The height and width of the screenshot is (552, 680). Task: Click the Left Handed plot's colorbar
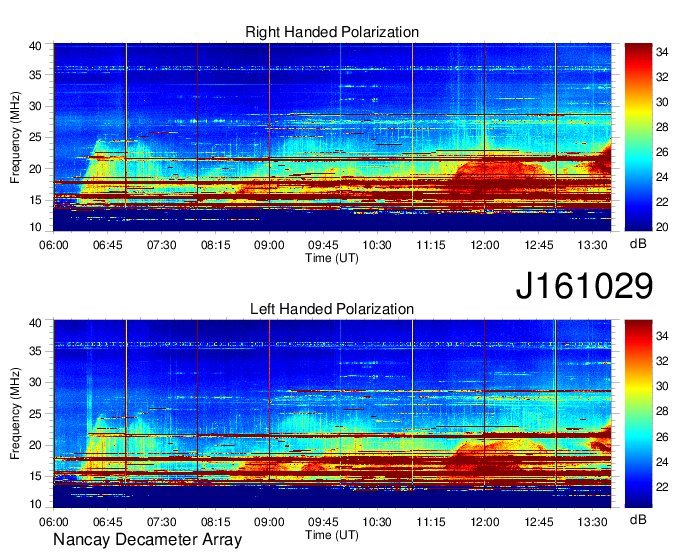(638, 414)
